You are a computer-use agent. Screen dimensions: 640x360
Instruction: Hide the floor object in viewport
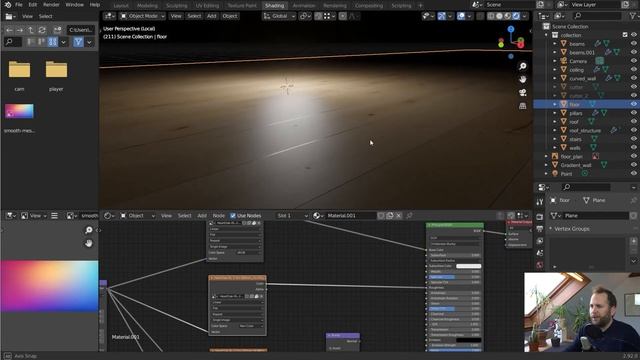click(x=634, y=104)
